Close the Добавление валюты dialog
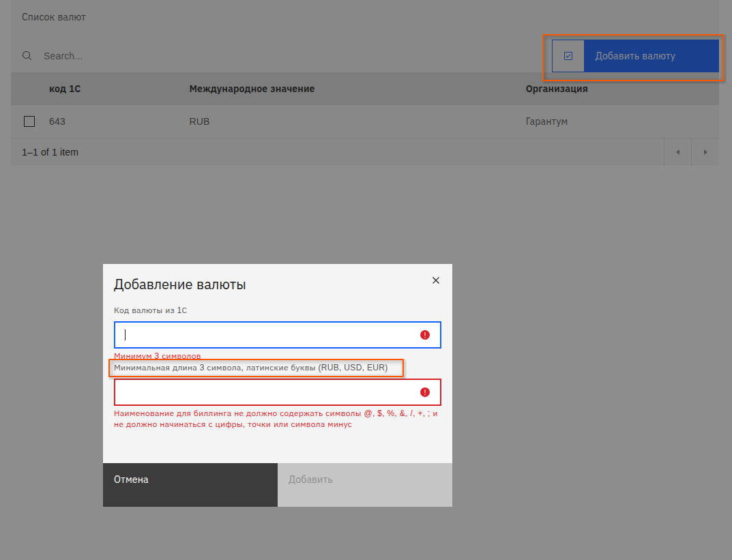 click(x=436, y=280)
